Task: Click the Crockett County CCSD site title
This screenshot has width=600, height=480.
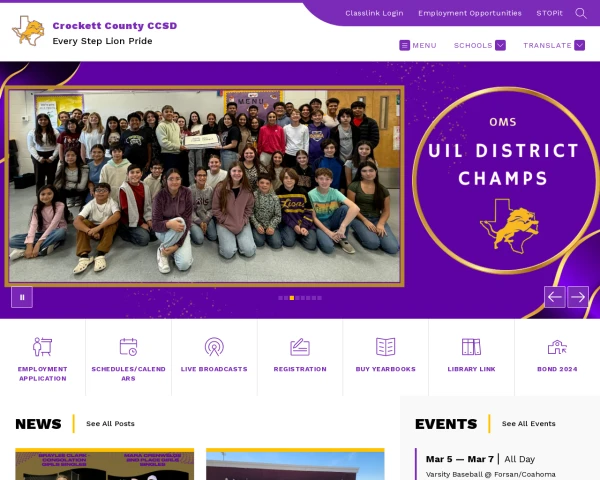Action: click(115, 26)
